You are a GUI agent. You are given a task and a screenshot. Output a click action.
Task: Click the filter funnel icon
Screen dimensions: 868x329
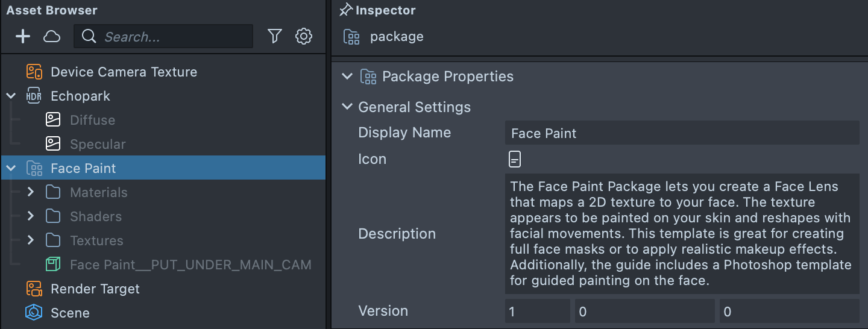[x=275, y=37]
